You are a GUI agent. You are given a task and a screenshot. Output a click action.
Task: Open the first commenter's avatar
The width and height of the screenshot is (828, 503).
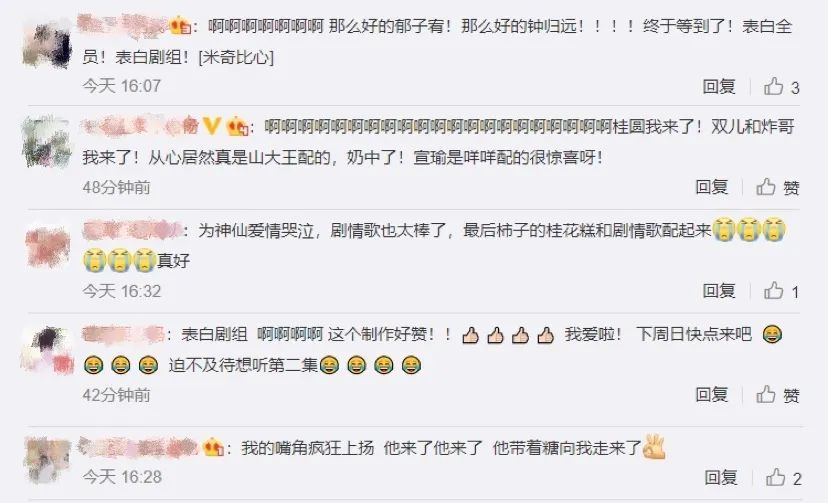[x=48, y=45]
